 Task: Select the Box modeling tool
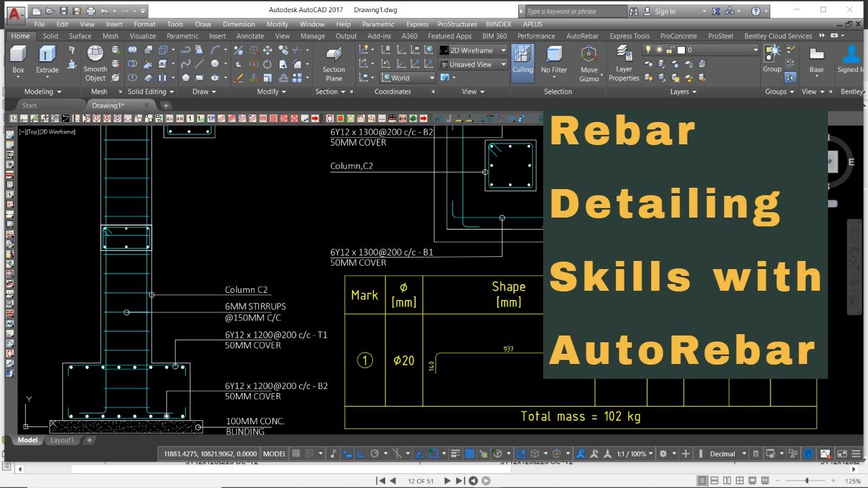click(x=18, y=60)
